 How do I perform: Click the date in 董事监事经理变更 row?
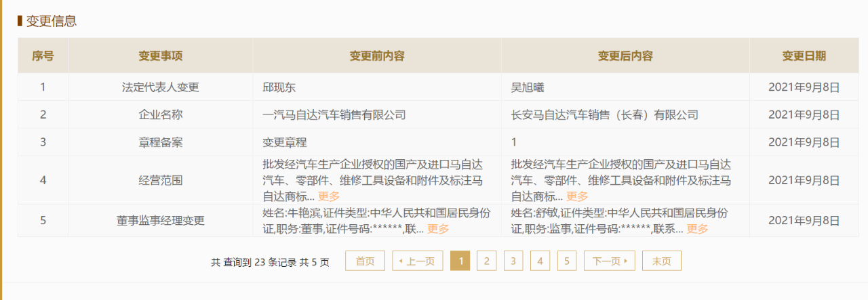tap(804, 221)
